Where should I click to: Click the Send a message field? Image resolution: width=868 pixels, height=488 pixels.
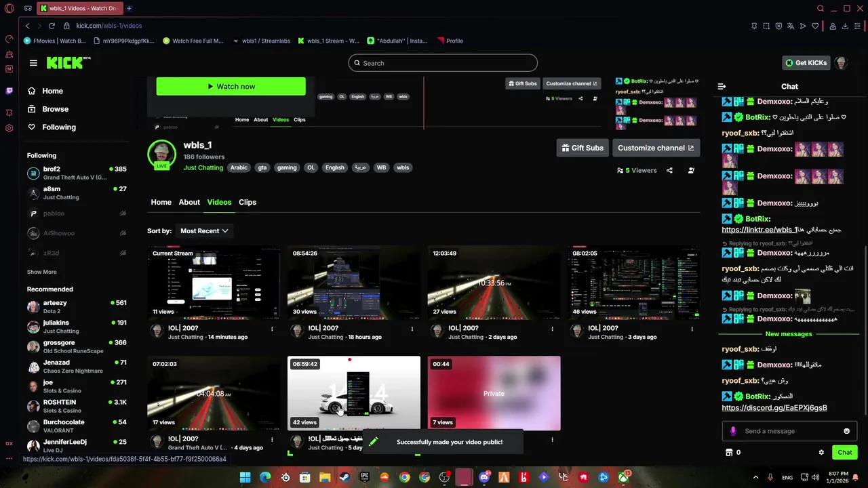click(x=790, y=431)
